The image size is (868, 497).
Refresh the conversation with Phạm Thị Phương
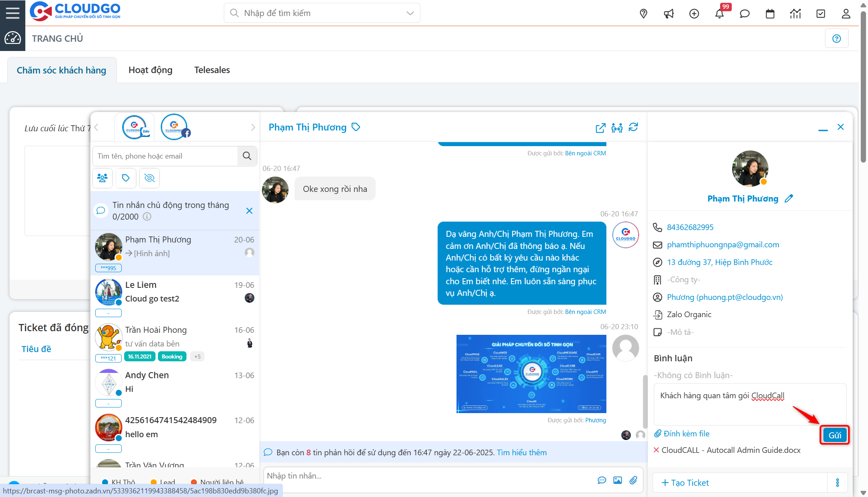(x=634, y=128)
